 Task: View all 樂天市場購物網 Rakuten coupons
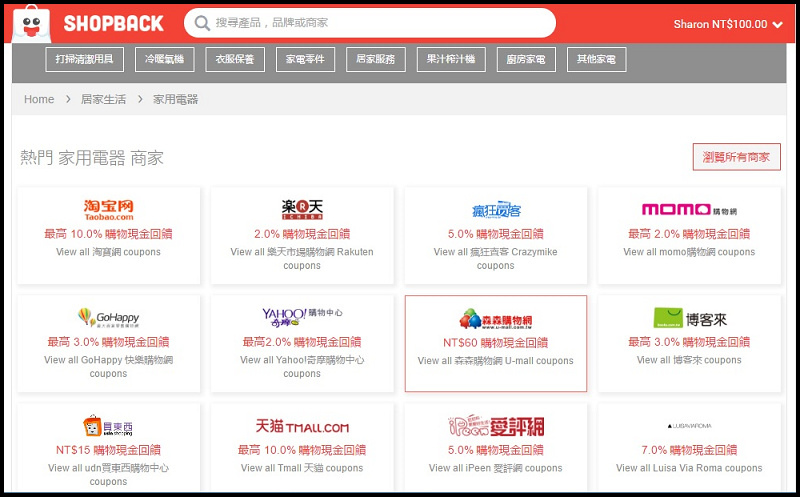302,259
